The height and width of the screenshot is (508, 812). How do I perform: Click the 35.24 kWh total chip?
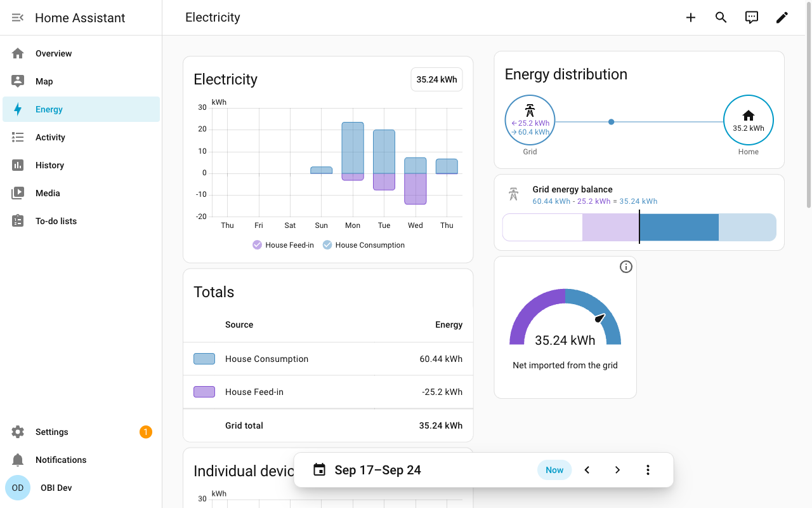[436, 79]
